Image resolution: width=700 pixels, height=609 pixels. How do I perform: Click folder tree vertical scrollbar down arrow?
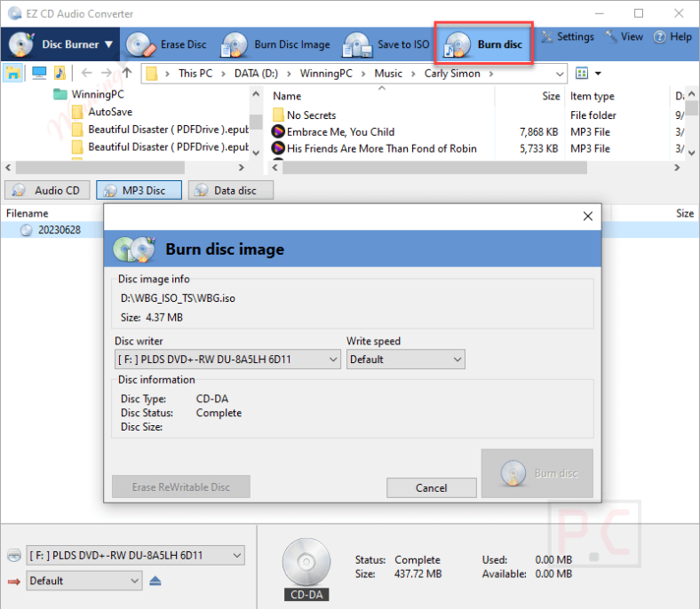point(256,153)
